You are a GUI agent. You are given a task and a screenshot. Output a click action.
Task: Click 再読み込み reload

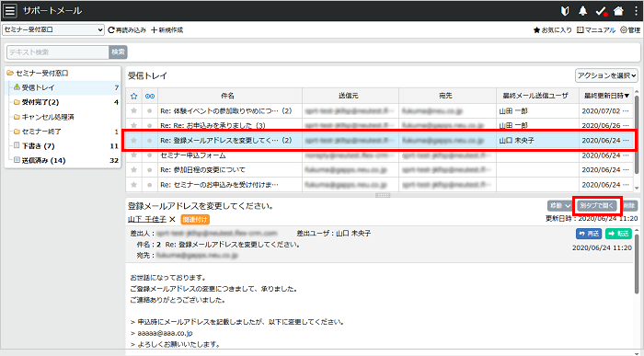pos(127,30)
